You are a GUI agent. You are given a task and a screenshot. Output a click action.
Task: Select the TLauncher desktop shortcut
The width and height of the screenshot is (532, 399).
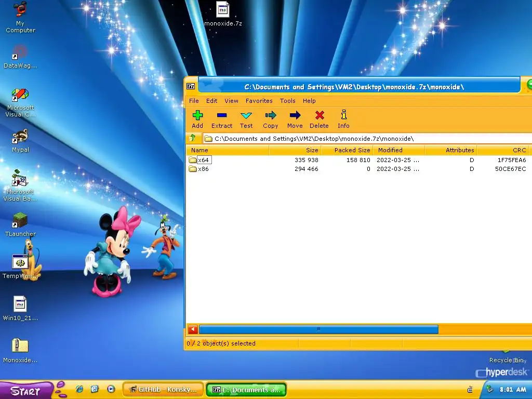click(20, 224)
